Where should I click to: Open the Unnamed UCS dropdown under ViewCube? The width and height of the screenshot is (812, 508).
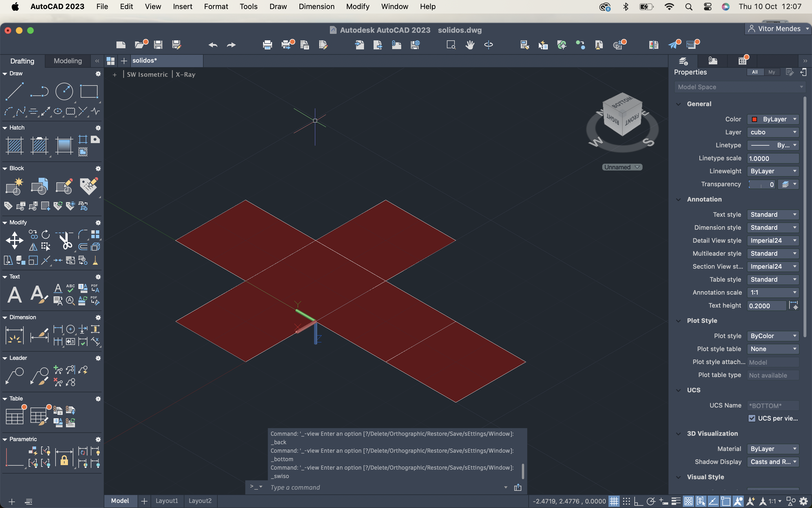click(622, 167)
